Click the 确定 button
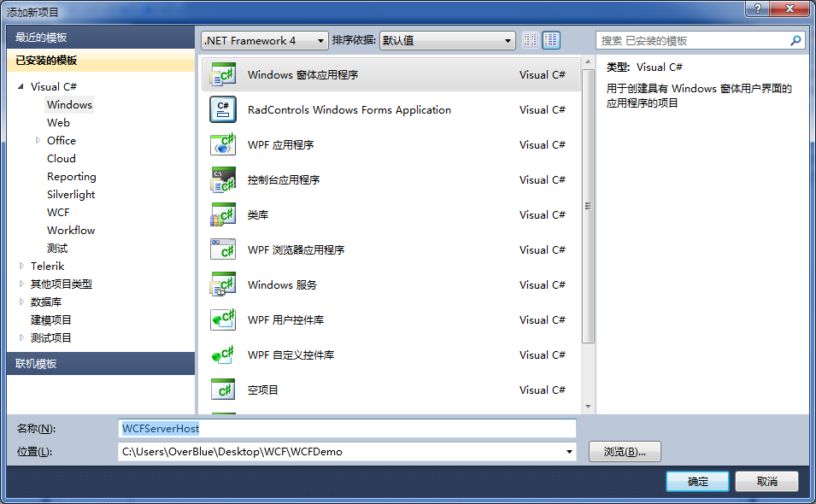 point(696,481)
